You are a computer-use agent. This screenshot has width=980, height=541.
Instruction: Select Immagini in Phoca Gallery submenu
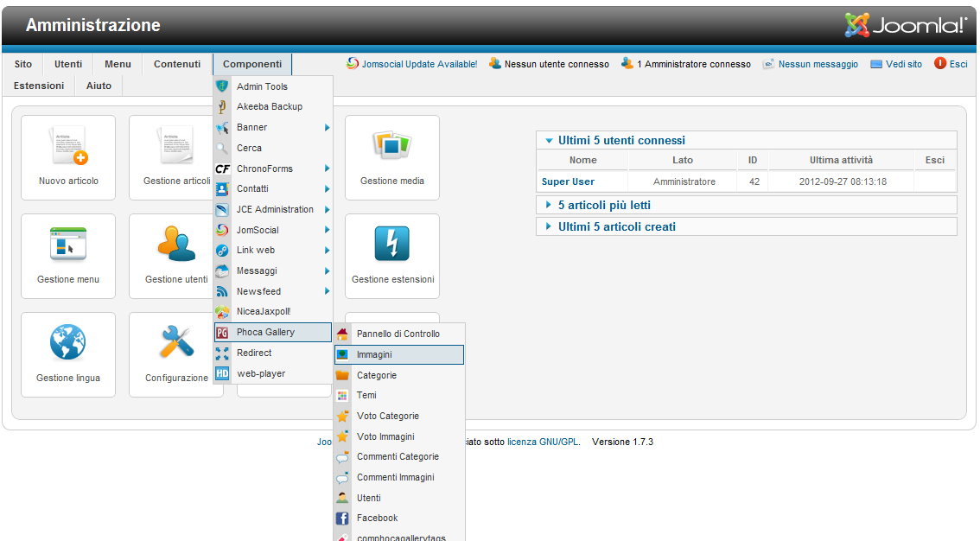click(399, 354)
